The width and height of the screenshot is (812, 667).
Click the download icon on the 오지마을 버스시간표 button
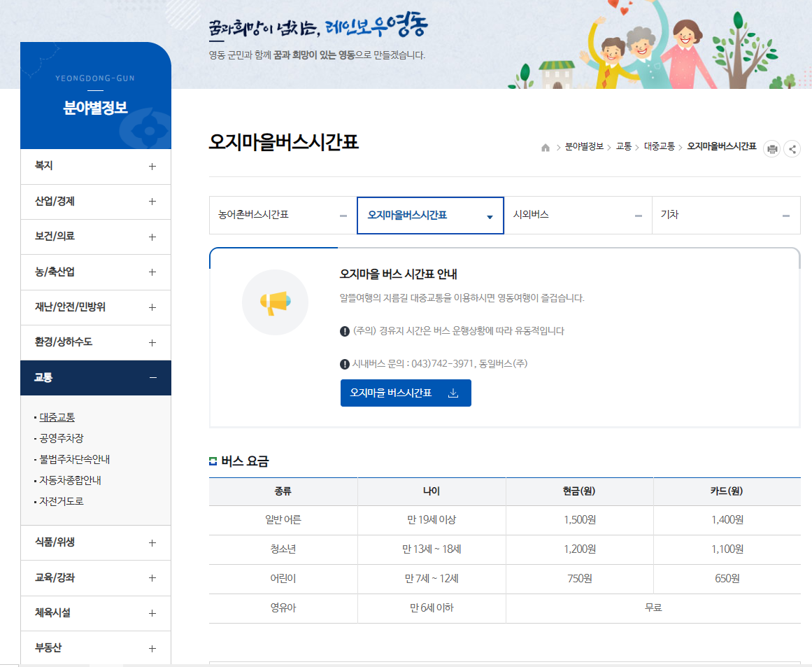click(453, 393)
